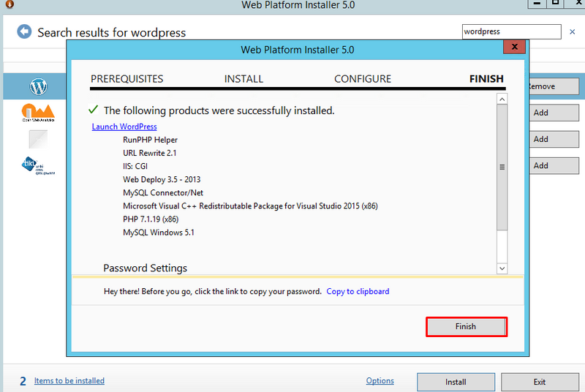Click Add button beside Open Web Analytics
The width and height of the screenshot is (585, 392).
[554, 113]
